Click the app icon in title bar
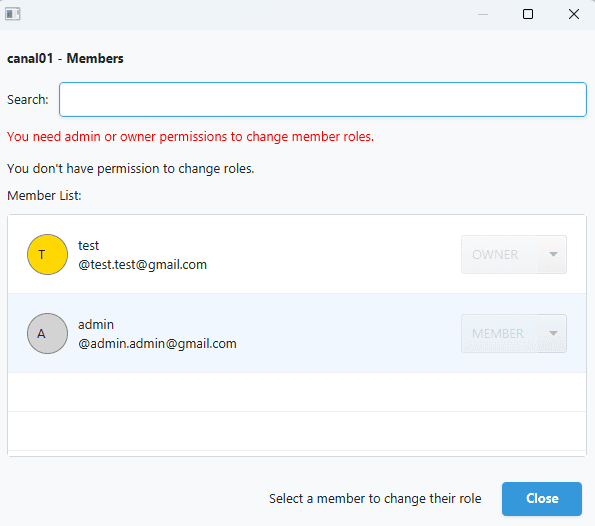The height and width of the screenshot is (526, 595). click(13, 14)
